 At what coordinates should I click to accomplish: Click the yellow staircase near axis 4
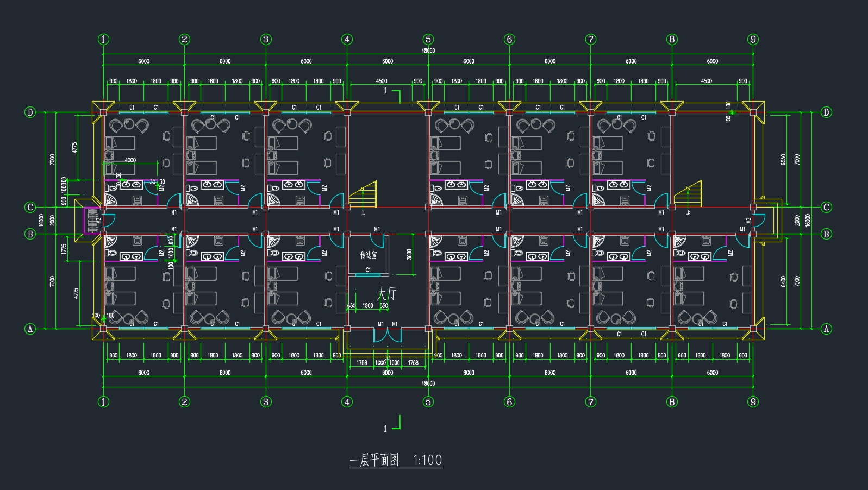click(363, 194)
